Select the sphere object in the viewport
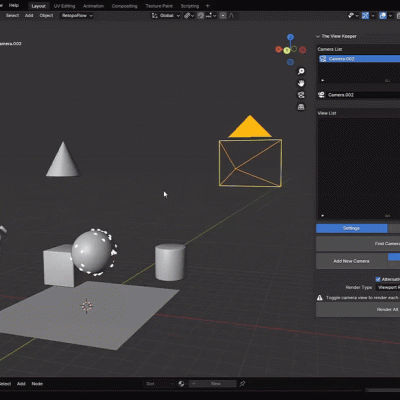This screenshot has height=400, width=400. 91,252
